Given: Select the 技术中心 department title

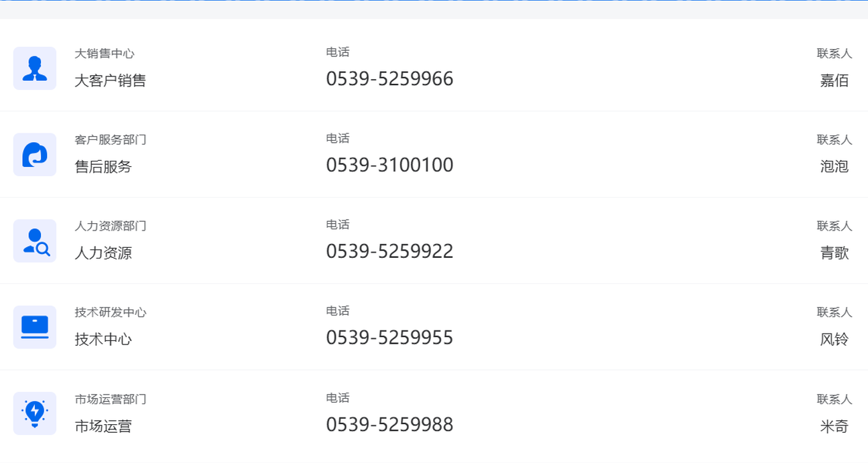Looking at the screenshot, I should coord(103,340).
